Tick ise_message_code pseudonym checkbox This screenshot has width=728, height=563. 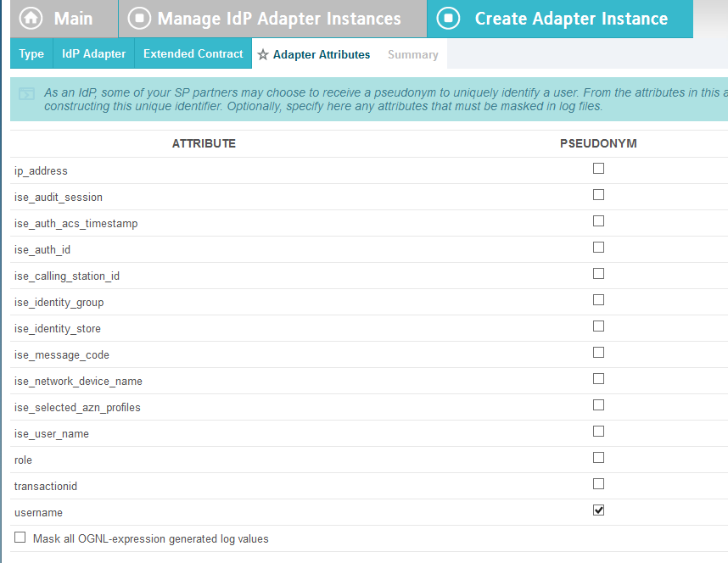pos(598,353)
